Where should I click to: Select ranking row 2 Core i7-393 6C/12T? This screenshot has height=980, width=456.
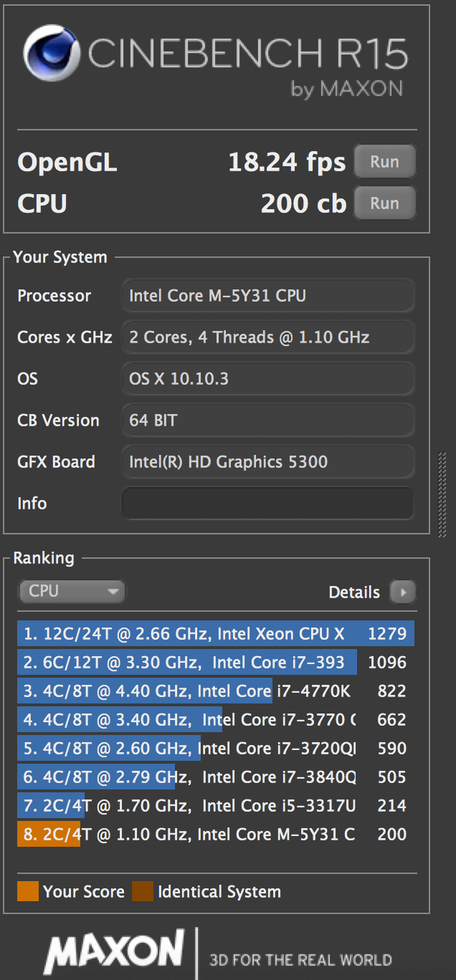pyautogui.click(x=216, y=663)
